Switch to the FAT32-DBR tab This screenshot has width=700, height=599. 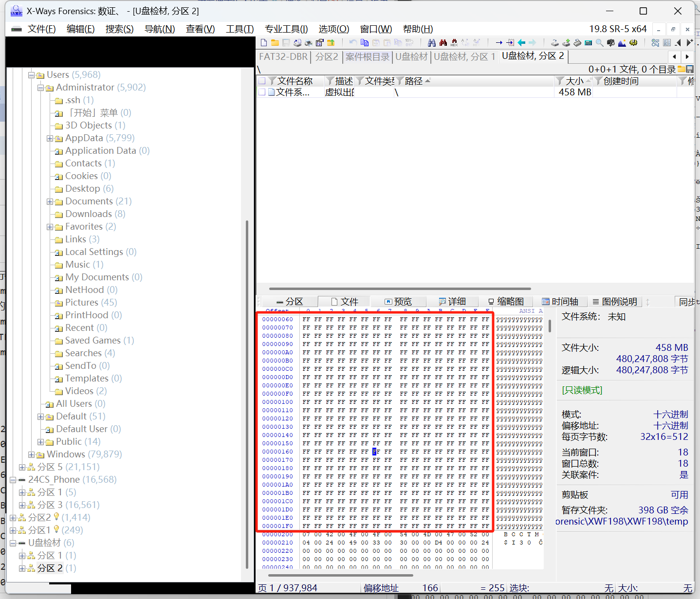[283, 57]
